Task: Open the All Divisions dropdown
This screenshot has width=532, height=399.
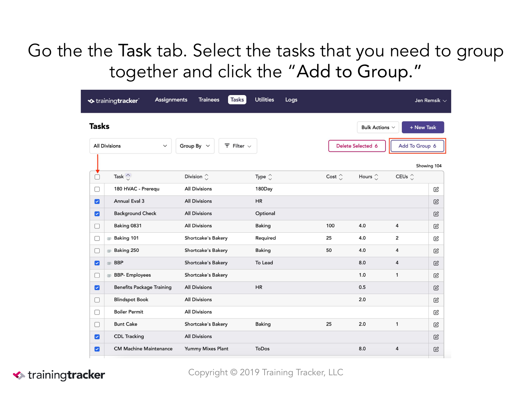Action: coord(131,146)
